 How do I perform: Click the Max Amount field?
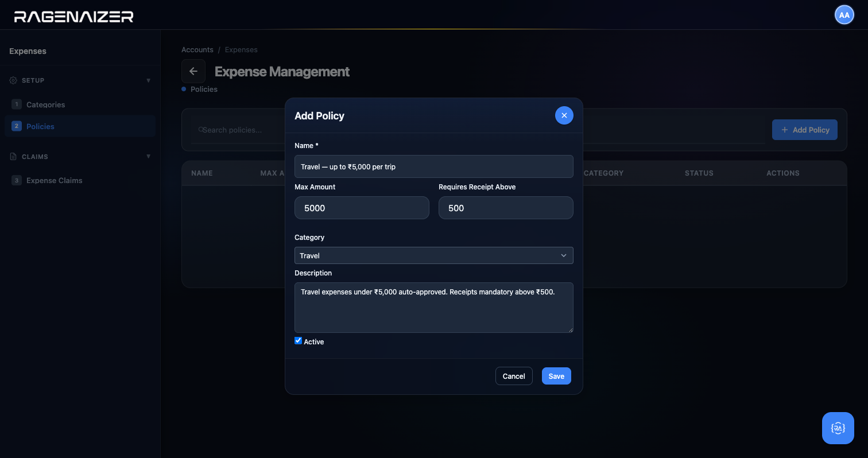coord(362,208)
